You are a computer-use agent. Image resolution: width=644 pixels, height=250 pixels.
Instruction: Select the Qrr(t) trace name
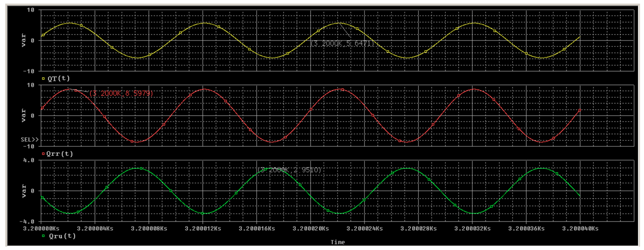tap(60, 154)
